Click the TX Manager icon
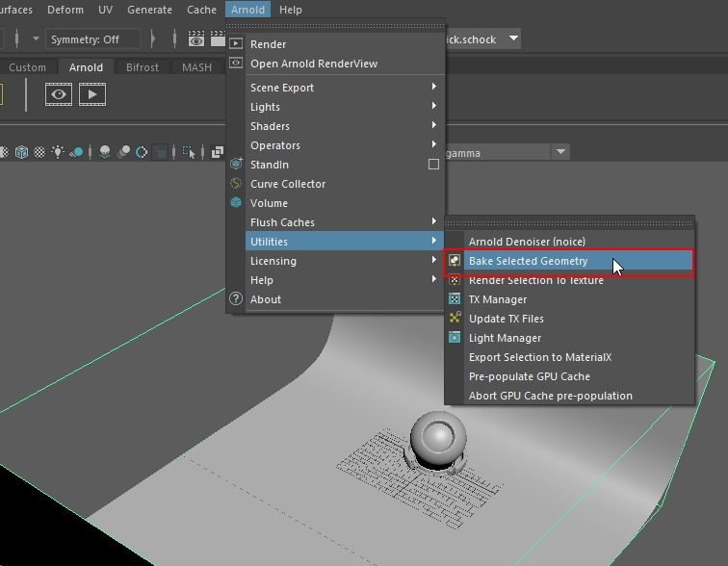This screenshot has height=566, width=728. [x=455, y=299]
